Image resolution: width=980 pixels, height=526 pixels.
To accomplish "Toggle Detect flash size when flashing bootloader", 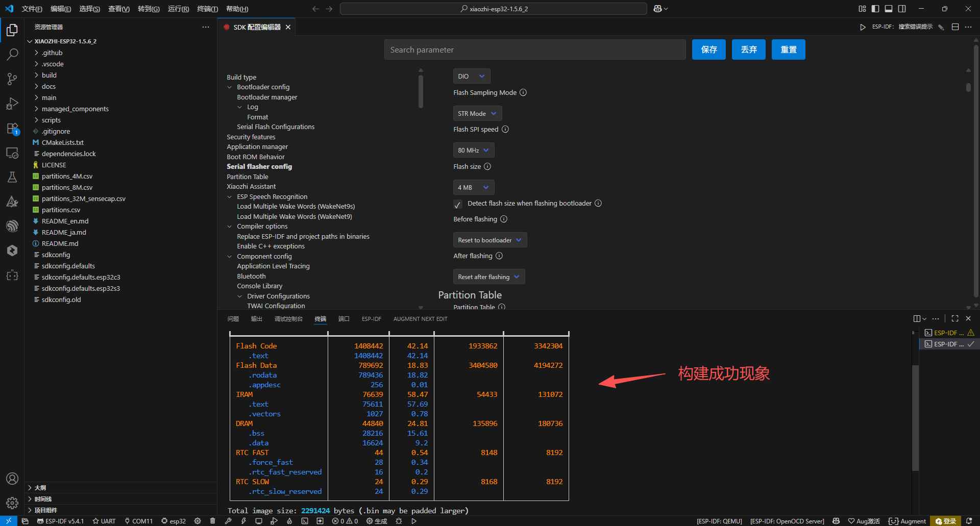I will coord(458,204).
